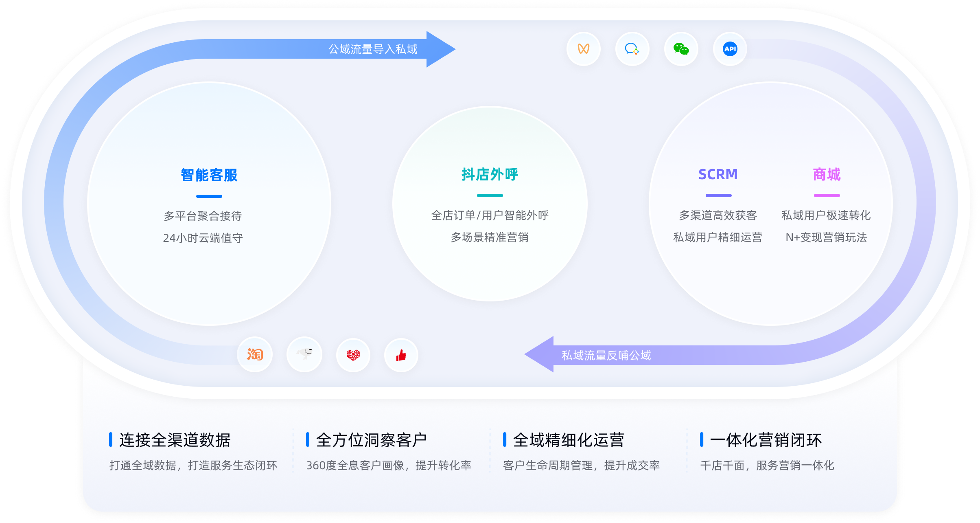Select the 全方位洞察客户 feature title

pos(372,440)
